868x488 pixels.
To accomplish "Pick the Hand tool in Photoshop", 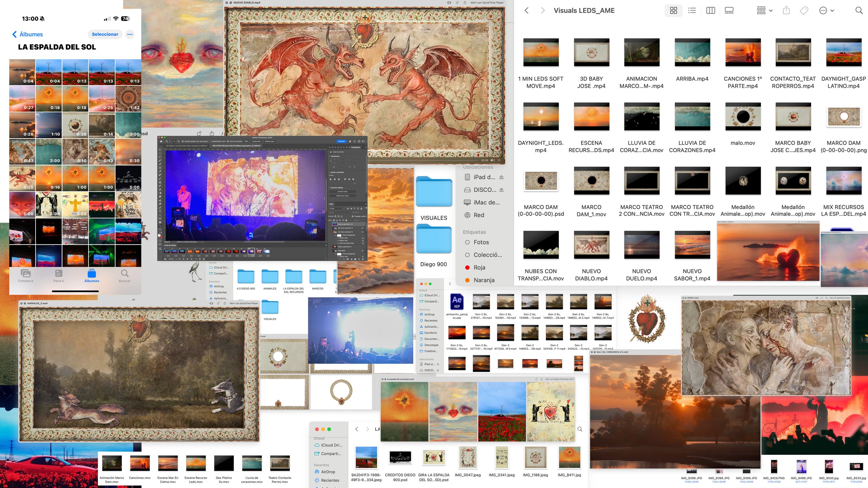I will (160, 222).
